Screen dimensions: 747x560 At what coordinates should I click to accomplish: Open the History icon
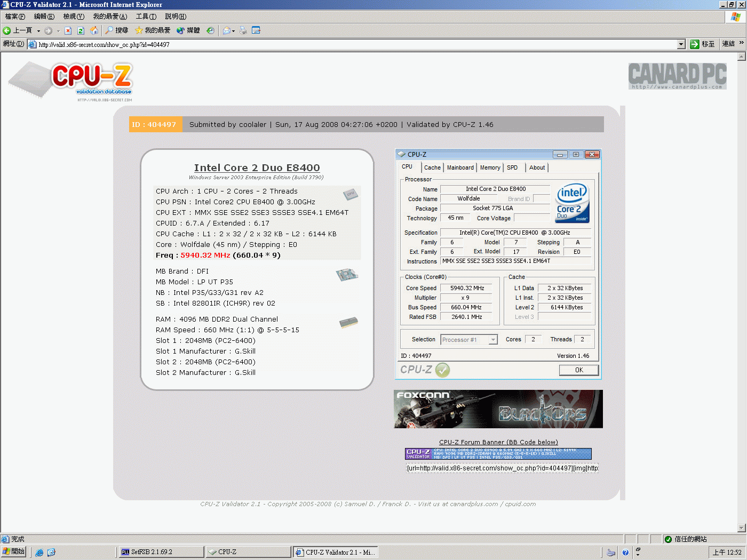210,30
